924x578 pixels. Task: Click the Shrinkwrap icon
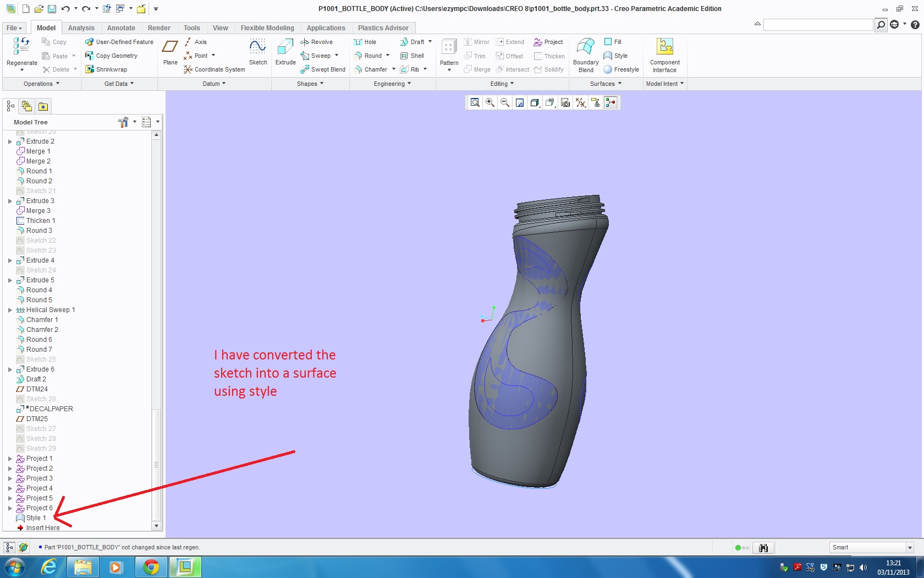[x=106, y=69]
